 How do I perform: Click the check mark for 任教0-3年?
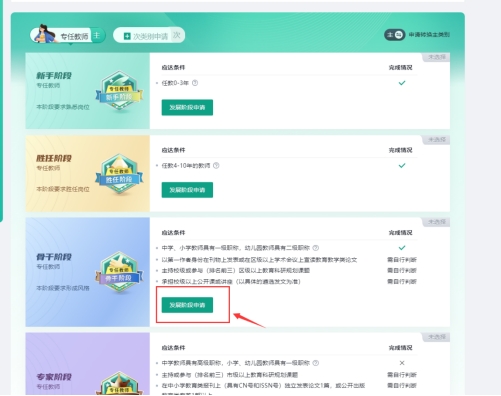pos(402,83)
